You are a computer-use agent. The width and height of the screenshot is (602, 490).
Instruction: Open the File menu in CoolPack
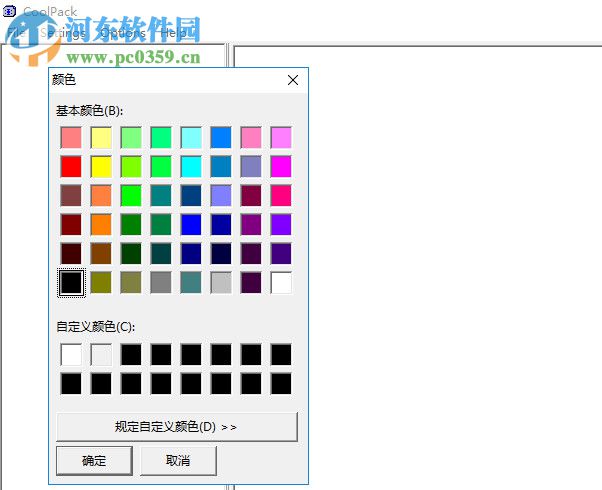16,33
